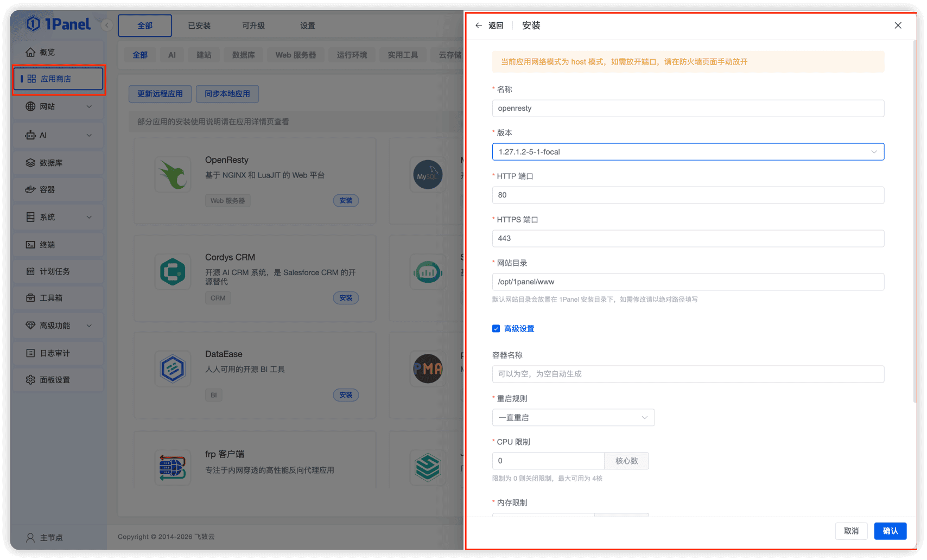Open the 重启规则 restart policy dropdown

(x=573, y=417)
